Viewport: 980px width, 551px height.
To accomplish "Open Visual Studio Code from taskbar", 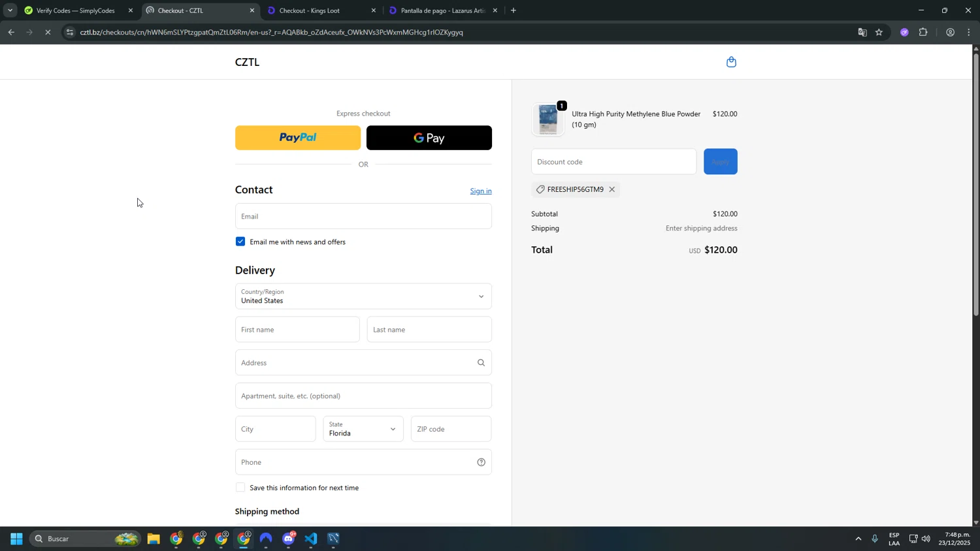I will [x=311, y=539].
